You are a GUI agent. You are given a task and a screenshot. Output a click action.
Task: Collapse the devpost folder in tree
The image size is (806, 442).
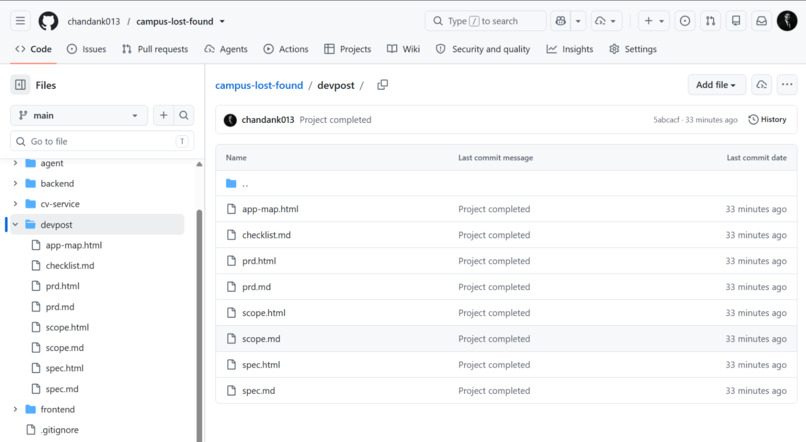pyautogui.click(x=15, y=225)
